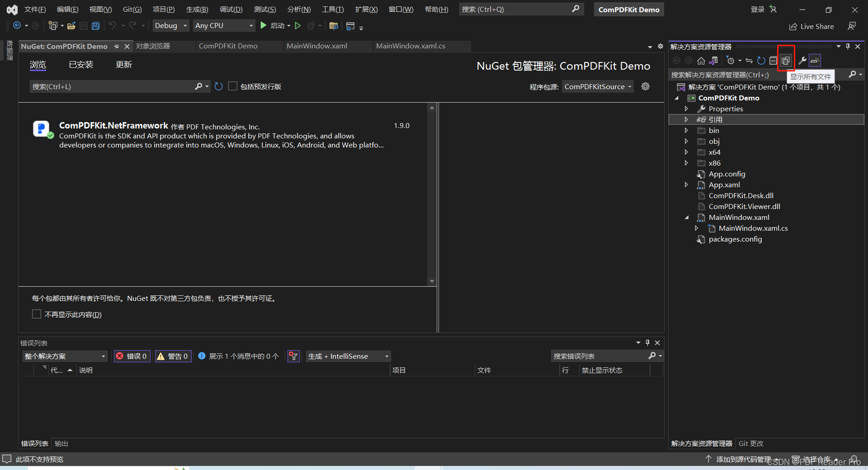Open the Object Browser tab
Screen dimensions: 868x470
click(153, 46)
